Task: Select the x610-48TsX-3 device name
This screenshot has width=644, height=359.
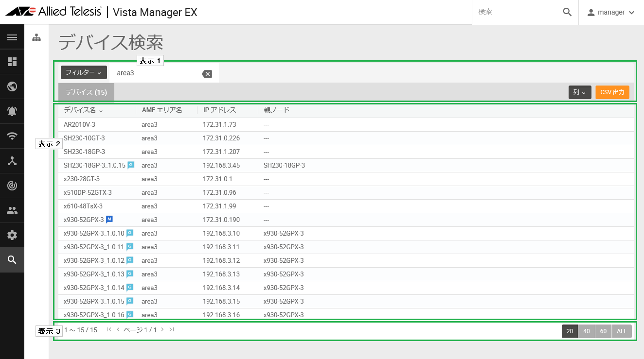Action: (83, 206)
